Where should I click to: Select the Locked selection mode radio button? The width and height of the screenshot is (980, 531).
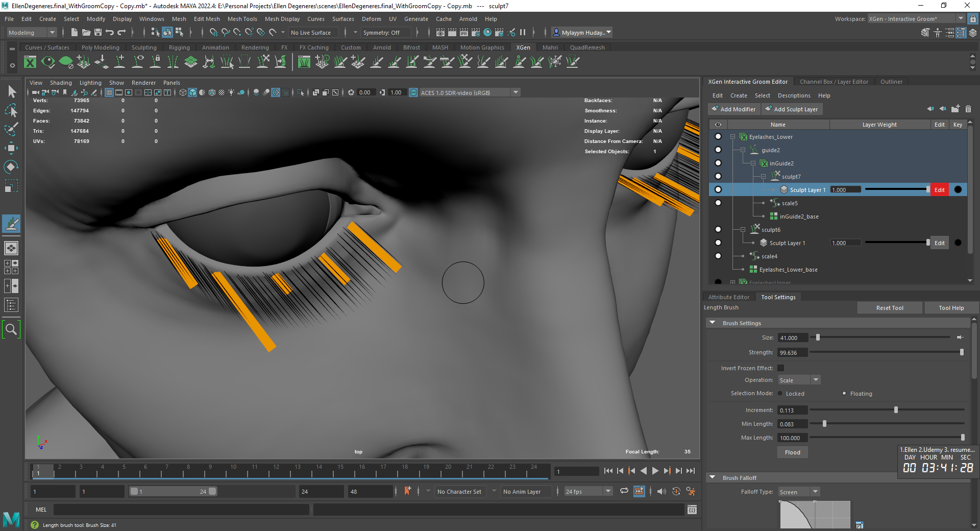pos(780,394)
